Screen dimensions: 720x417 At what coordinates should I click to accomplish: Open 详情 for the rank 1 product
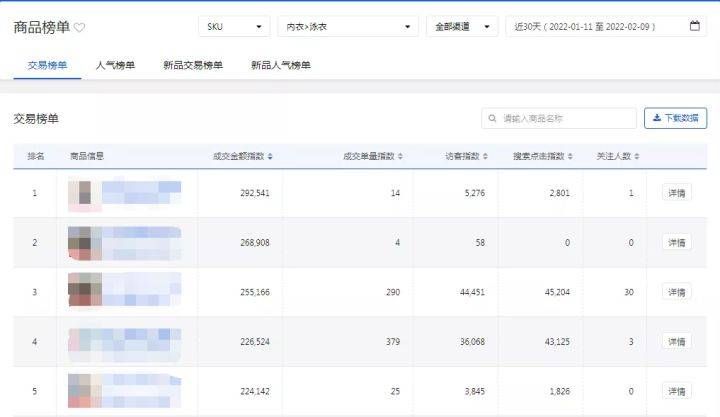[677, 193]
